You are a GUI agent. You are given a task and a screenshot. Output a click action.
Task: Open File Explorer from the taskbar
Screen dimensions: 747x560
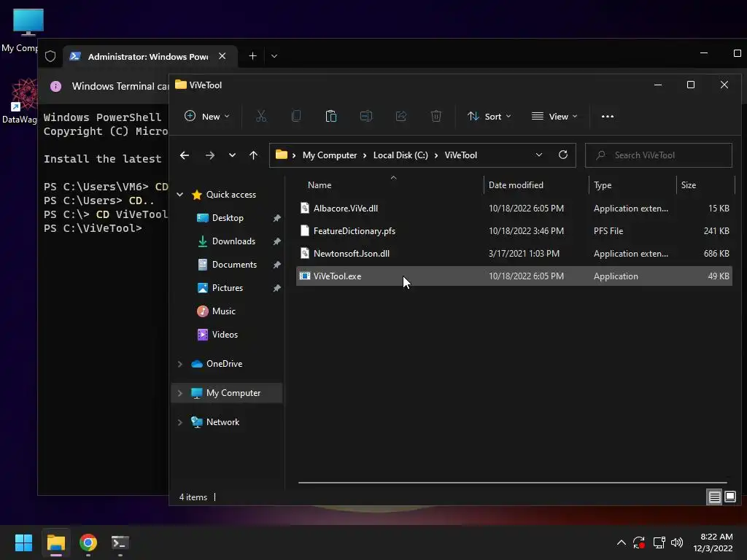(55, 542)
